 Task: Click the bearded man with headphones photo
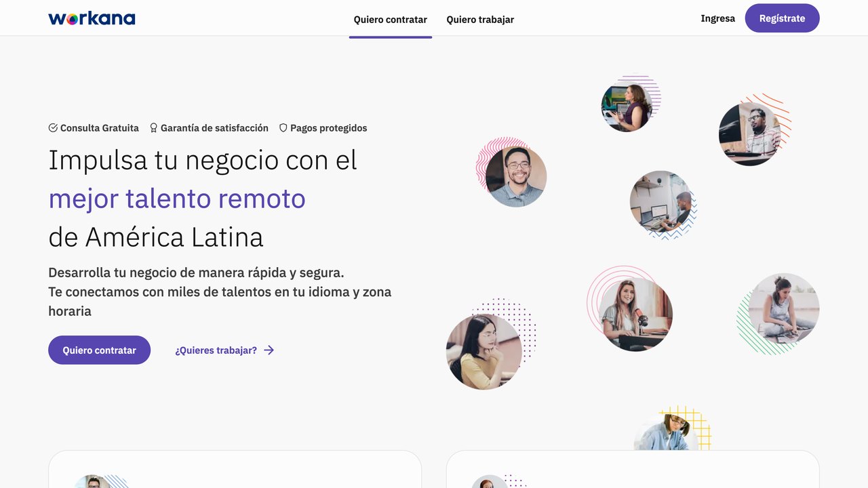tap(750, 134)
